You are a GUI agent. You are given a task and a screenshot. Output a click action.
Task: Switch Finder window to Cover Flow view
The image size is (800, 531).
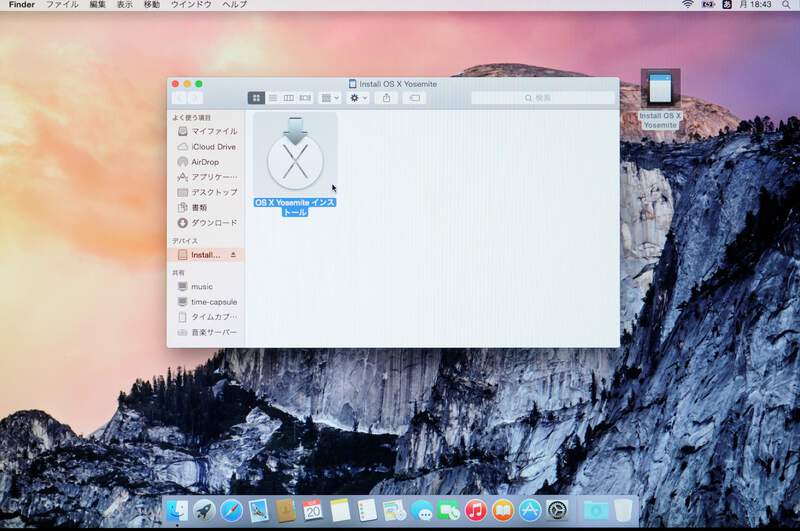click(x=305, y=97)
